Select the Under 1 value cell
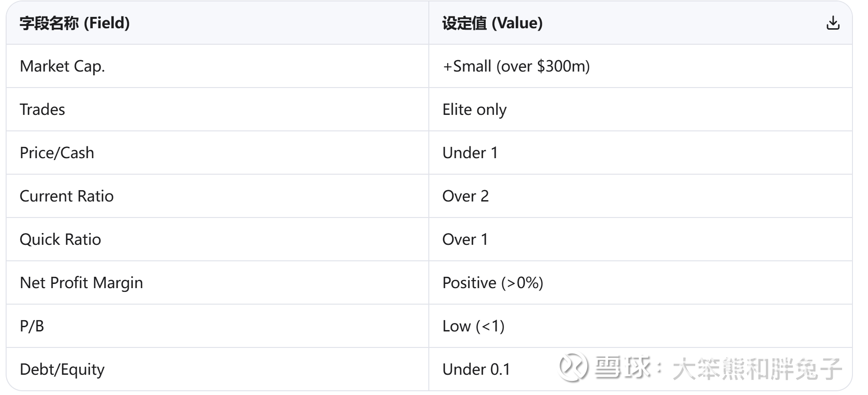 [x=470, y=153]
